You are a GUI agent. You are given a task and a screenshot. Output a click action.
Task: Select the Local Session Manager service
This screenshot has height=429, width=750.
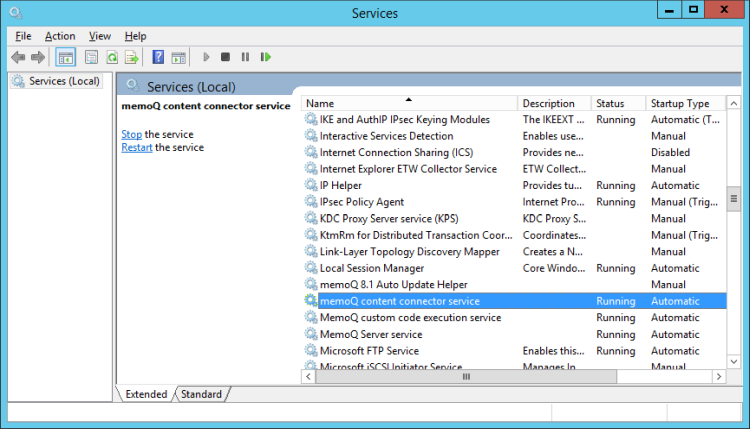click(x=514, y=268)
